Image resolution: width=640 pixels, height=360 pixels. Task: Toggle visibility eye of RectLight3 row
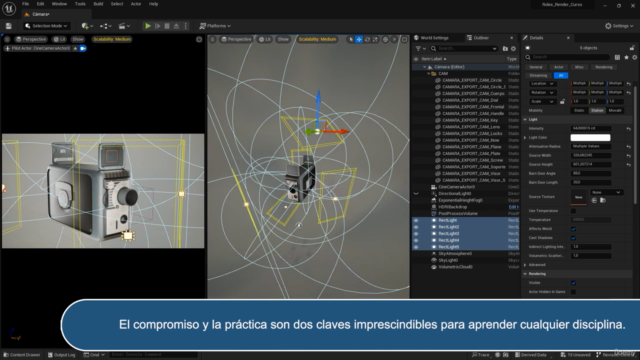416,233
